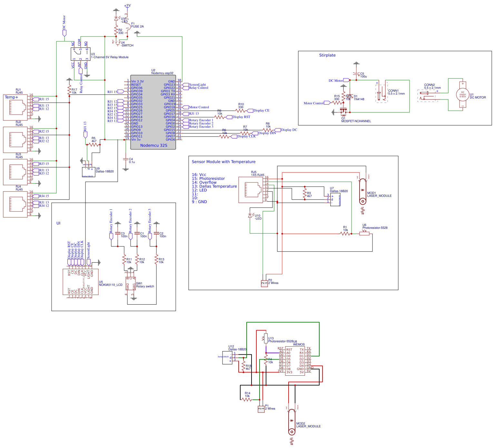This screenshot has width=495, height=448.
Task: Click the Sensor Module with Temperature title
Action: tap(224, 162)
